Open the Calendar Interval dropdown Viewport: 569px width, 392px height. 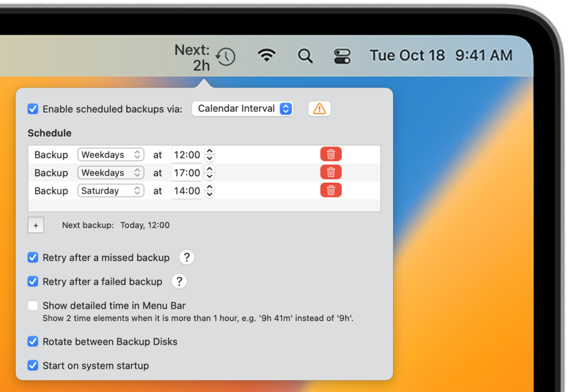(242, 109)
